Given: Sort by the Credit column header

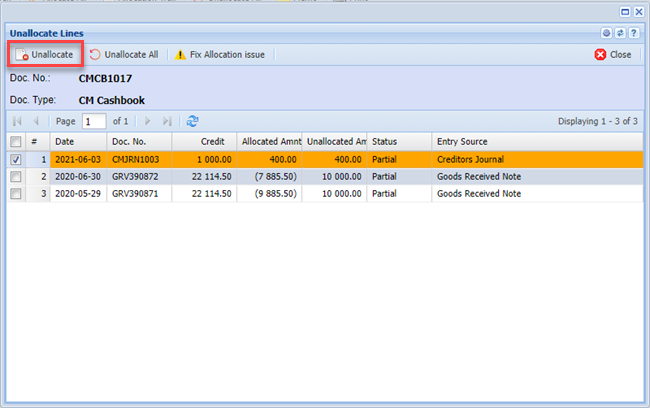Looking at the screenshot, I should 207,142.
